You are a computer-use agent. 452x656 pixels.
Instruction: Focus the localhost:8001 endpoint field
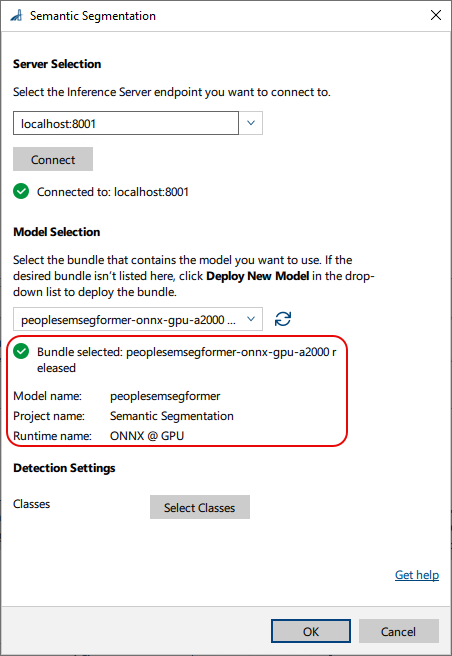coord(126,123)
